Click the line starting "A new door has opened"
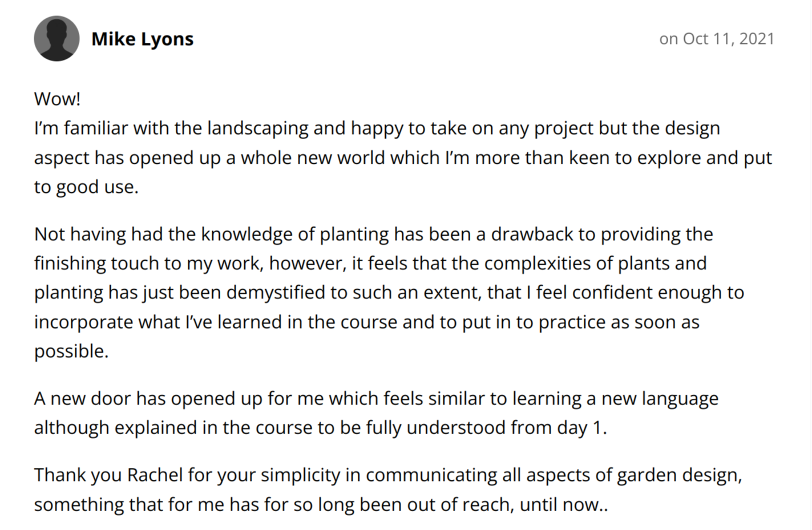Viewport: 812px width, 530px height. [x=375, y=398]
